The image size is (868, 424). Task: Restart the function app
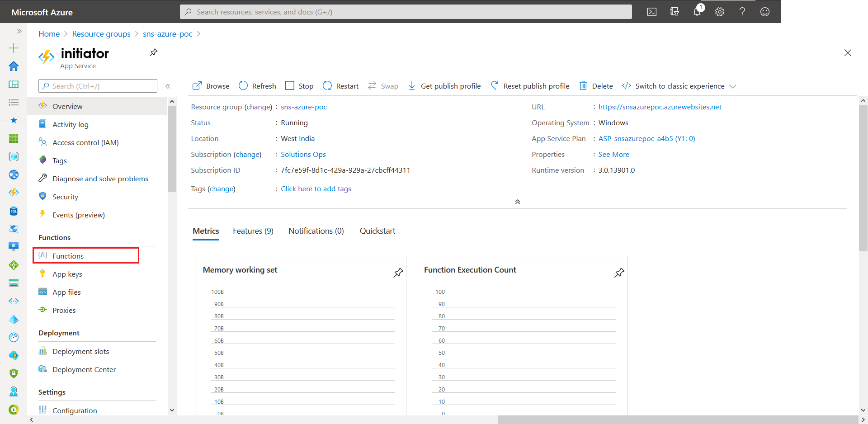pyautogui.click(x=340, y=86)
